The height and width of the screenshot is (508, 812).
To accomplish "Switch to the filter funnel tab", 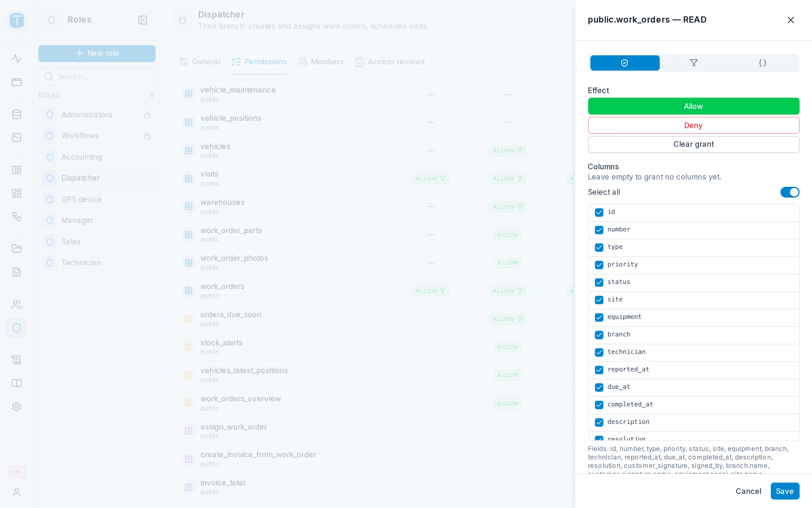I will (694, 63).
